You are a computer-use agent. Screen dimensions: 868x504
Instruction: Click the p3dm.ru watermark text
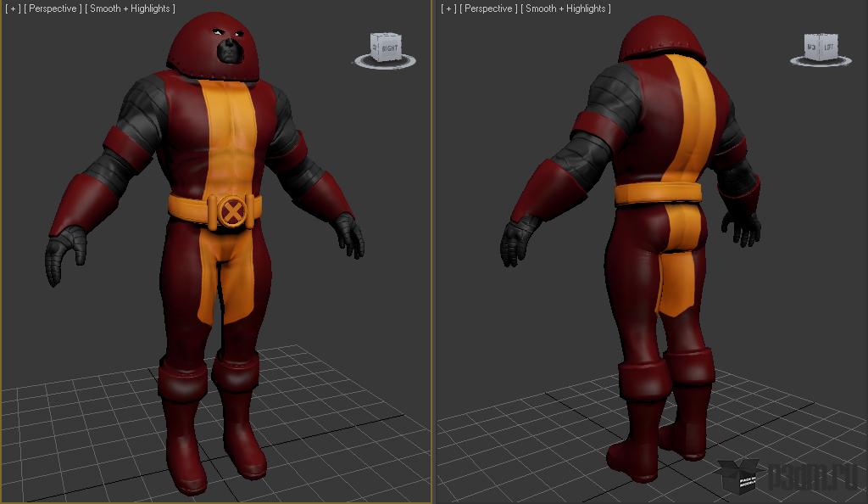[x=813, y=477]
